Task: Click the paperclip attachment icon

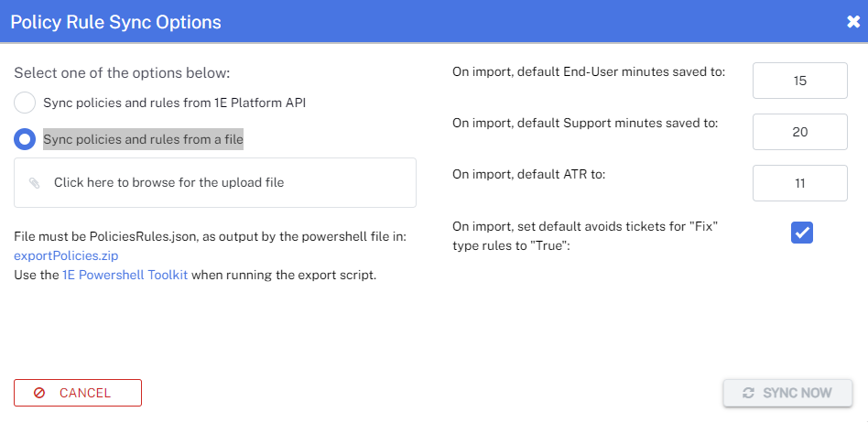Action: 35,183
